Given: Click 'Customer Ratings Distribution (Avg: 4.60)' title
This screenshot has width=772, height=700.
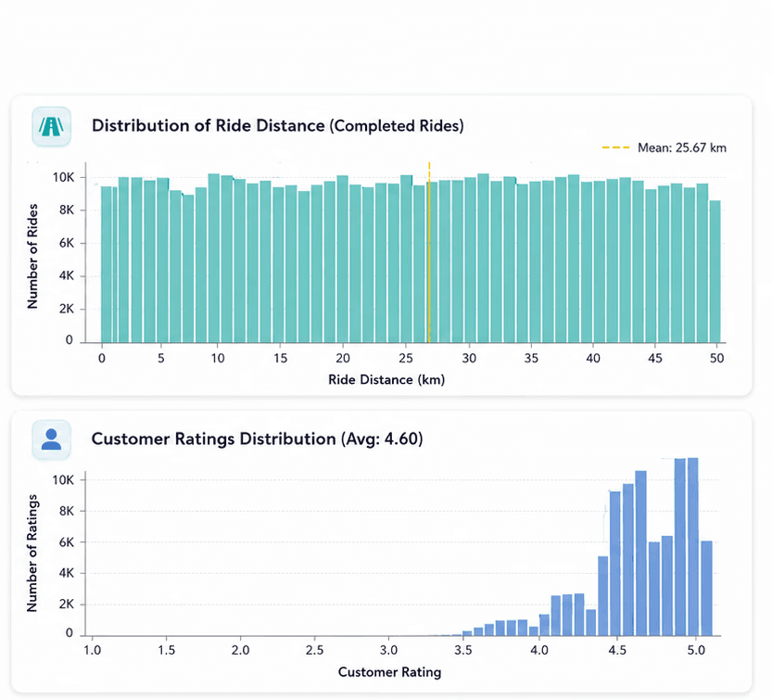Looking at the screenshot, I should [x=257, y=439].
